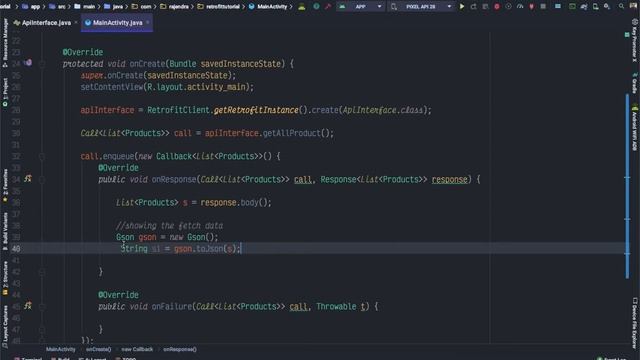Click the implements gutter icon beside onFailure
The width and height of the screenshot is (640, 360).
28,306
